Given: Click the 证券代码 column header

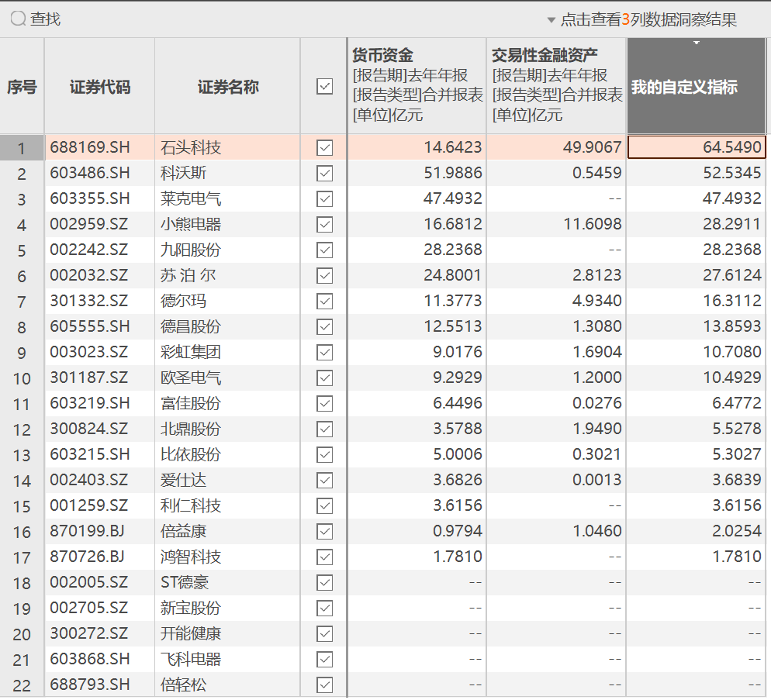Looking at the screenshot, I should (99, 87).
